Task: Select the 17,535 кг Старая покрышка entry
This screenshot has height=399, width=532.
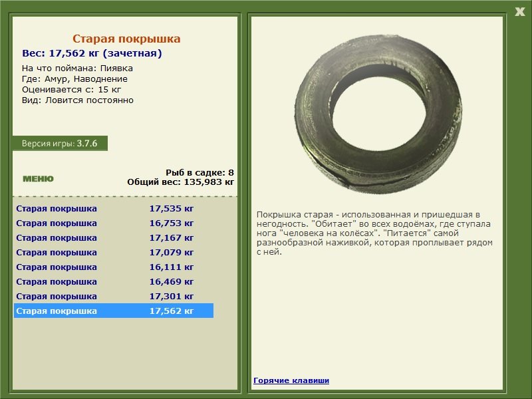Action: coord(113,208)
